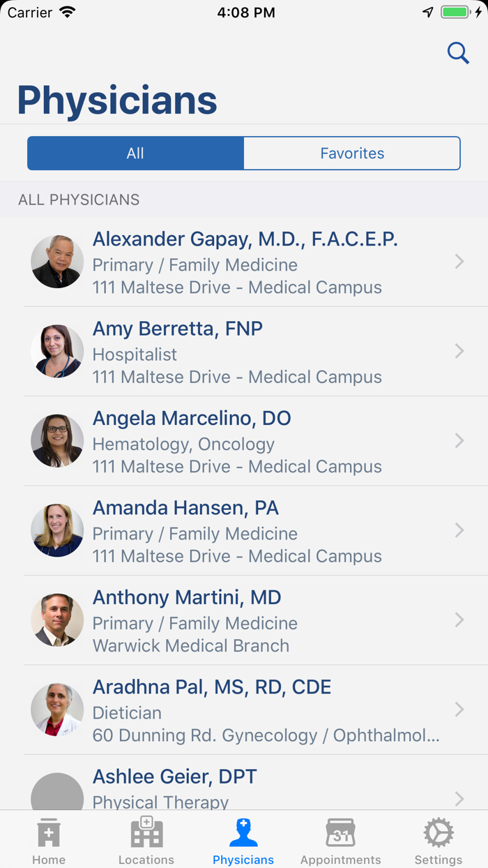
Task: Select the Physicians tab icon
Action: click(x=243, y=833)
